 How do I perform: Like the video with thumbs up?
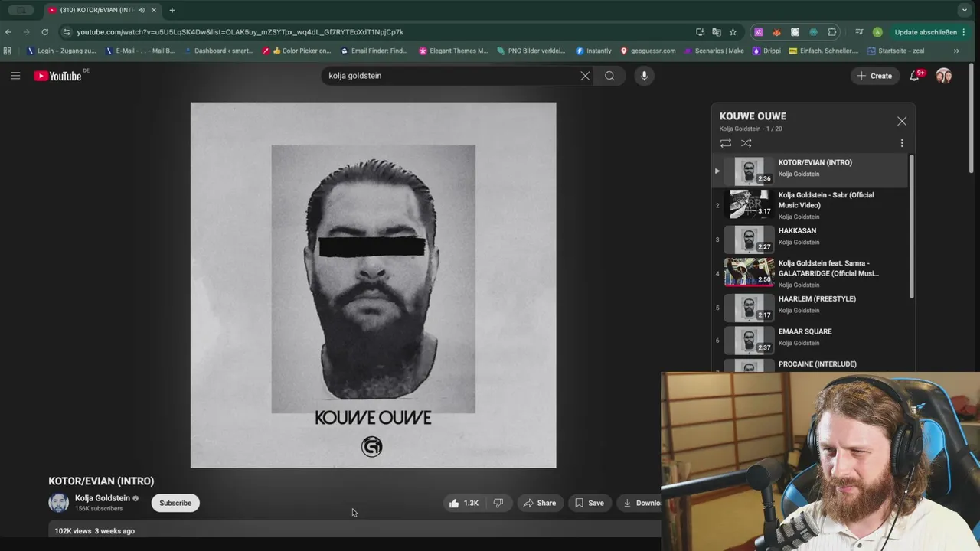coord(464,503)
